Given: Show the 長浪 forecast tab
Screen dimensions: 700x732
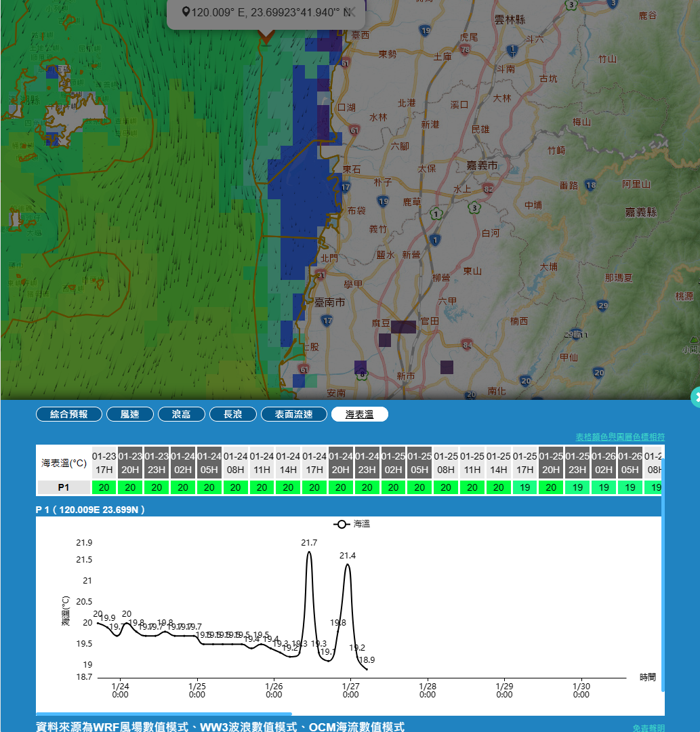Looking at the screenshot, I should (x=232, y=414).
